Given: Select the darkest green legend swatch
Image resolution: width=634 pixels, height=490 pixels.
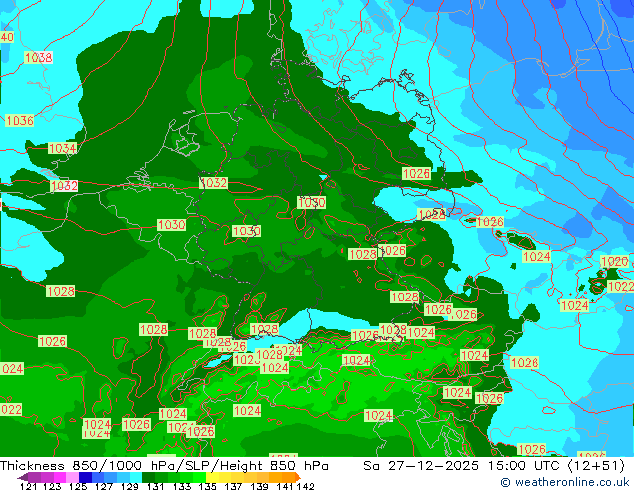Looking at the screenshot, I should (148, 477).
